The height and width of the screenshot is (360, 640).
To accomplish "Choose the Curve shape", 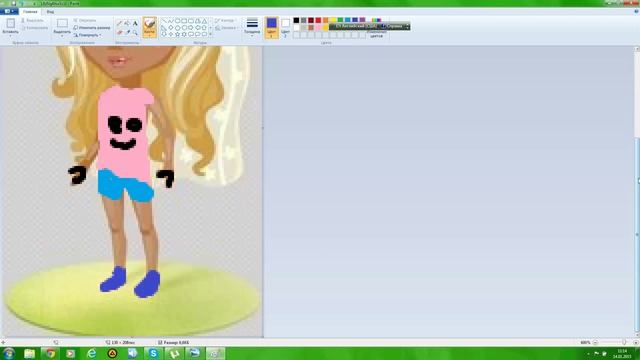I will pyautogui.click(x=171, y=21).
